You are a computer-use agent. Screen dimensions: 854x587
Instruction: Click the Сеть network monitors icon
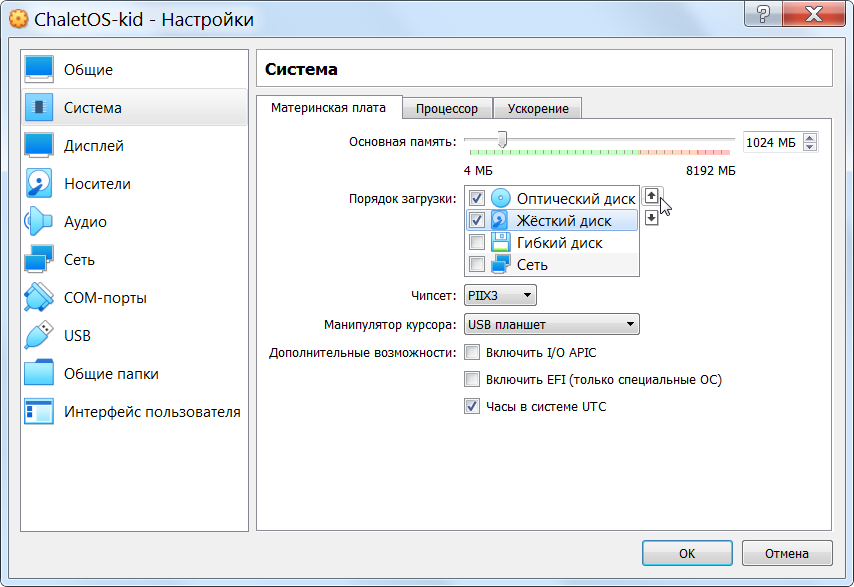[x=39, y=259]
